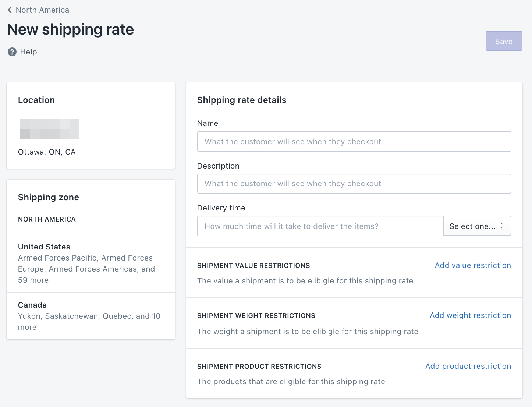Click the NORTH AMERICA zone label

47,219
